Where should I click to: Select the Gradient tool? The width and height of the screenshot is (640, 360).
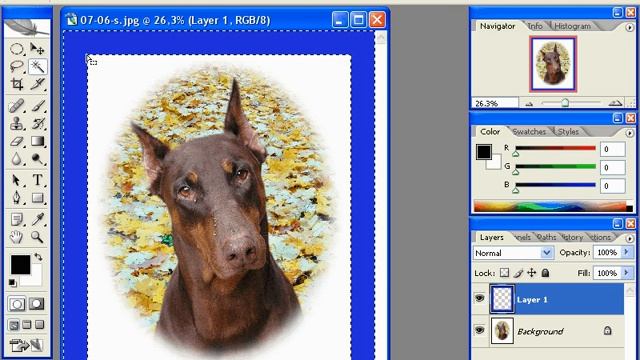tap(38, 141)
